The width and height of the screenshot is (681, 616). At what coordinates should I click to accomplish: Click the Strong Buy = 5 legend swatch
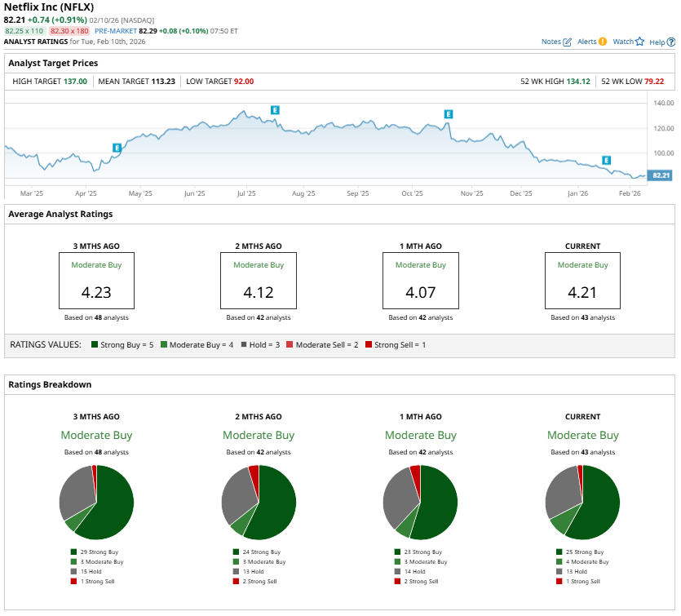[95, 345]
